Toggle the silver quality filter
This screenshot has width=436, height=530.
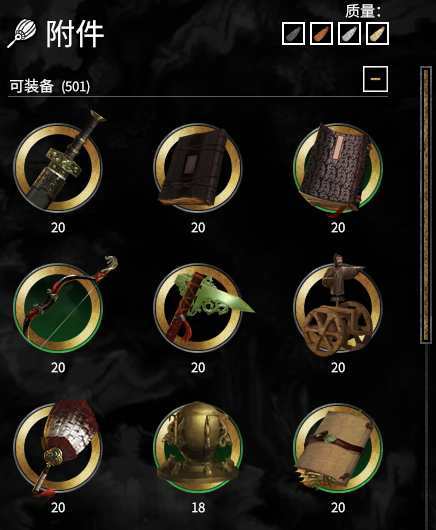tap(349, 33)
